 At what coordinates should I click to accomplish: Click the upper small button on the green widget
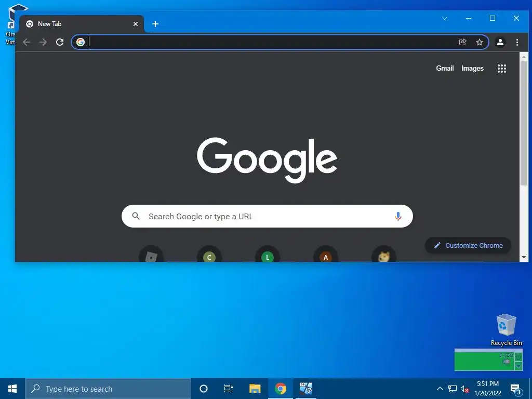pyautogui.click(x=518, y=357)
